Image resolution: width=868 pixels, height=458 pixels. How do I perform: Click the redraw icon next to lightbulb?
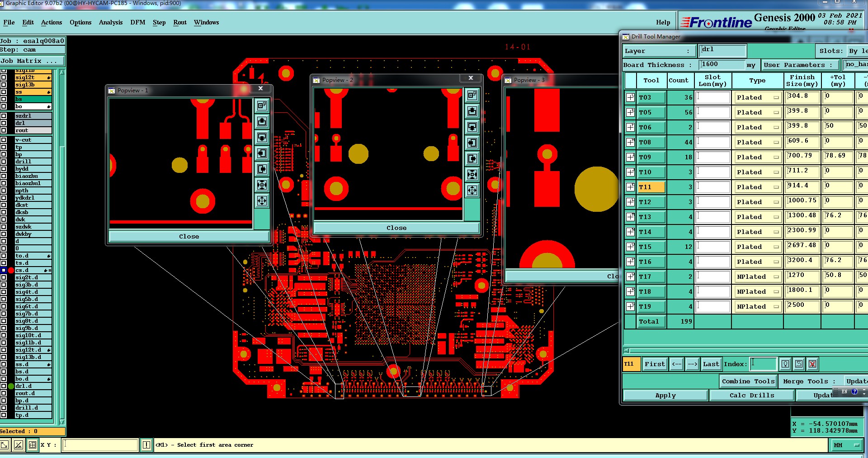pyautogui.click(x=799, y=364)
